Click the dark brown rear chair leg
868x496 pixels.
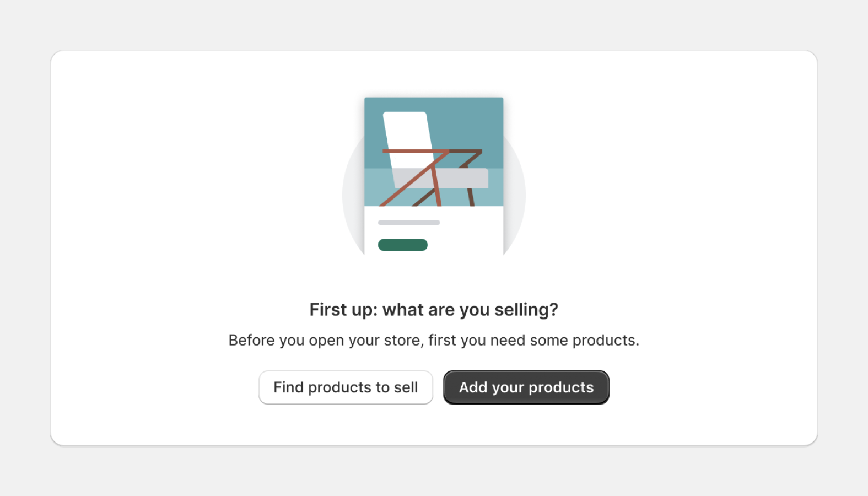click(x=471, y=197)
